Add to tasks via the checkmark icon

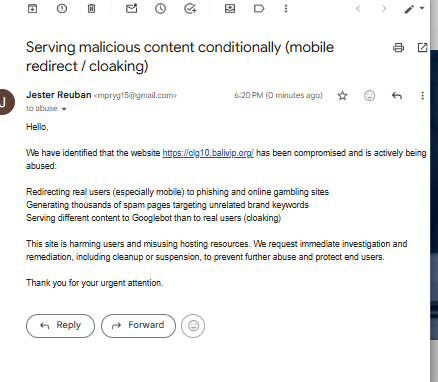click(x=190, y=8)
